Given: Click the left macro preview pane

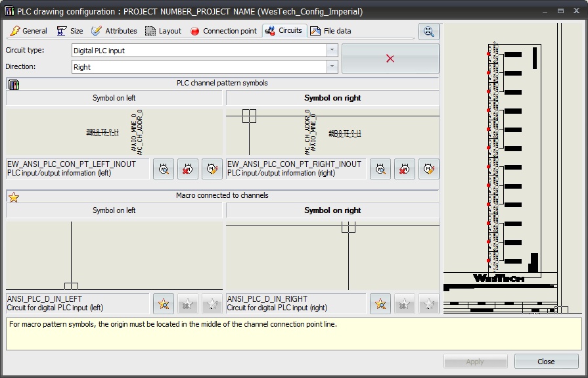Looking at the screenshot, I should pyautogui.click(x=114, y=256).
